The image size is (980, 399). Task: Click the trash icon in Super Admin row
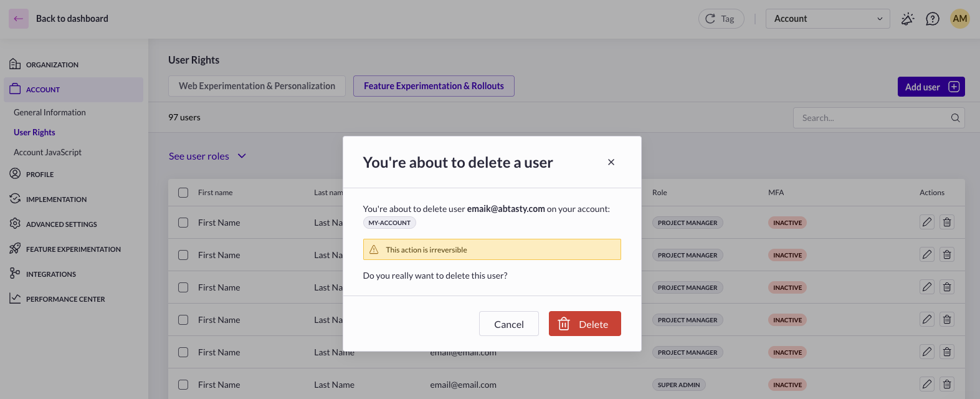(x=947, y=385)
